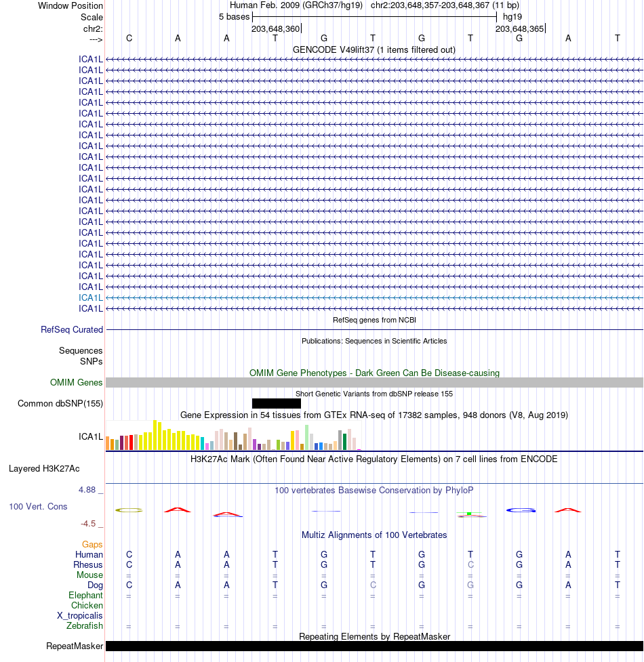
Task: Click 'Publications: Sequences in Scientific Articles' title
Action: pos(374,341)
